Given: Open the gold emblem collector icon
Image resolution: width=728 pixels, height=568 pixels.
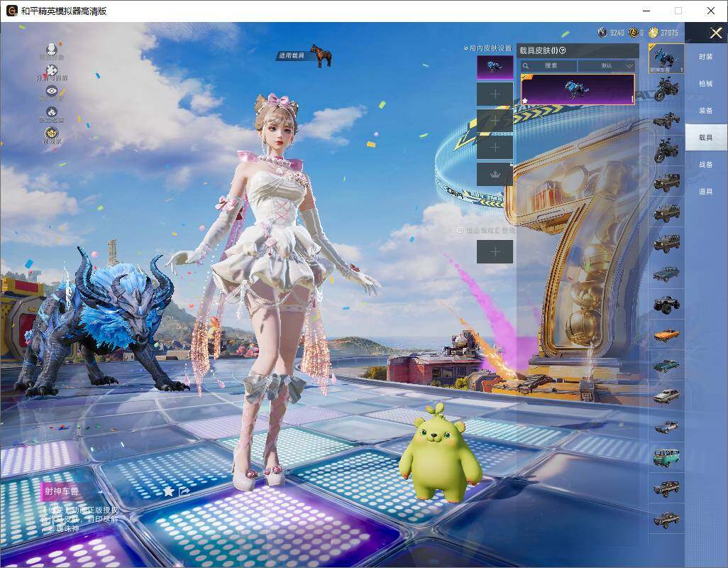Looking at the screenshot, I should (52, 133).
